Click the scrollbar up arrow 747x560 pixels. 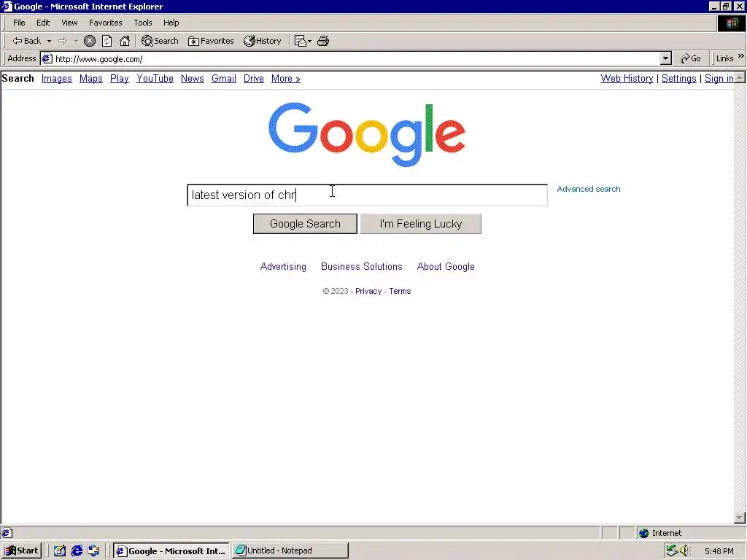pyautogui.click(x=740, y=77)
